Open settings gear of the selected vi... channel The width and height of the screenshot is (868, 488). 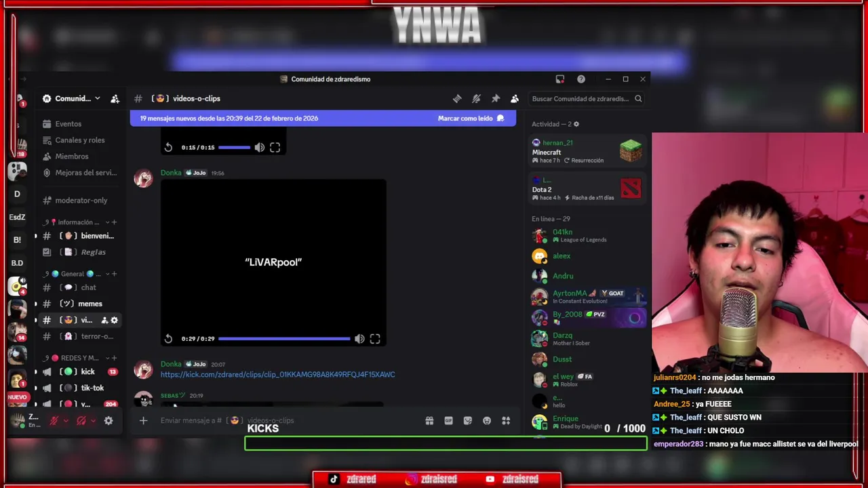coord(114,320)
